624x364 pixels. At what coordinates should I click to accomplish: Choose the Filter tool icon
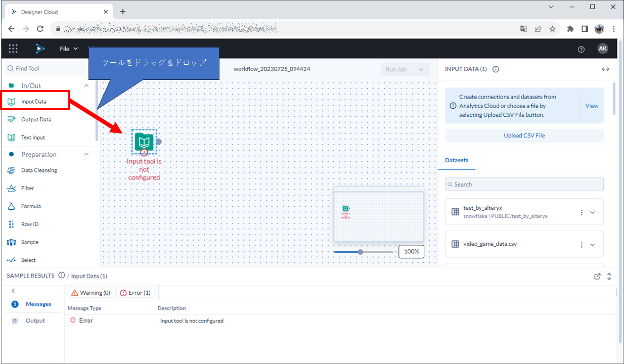tap(12, 188)
